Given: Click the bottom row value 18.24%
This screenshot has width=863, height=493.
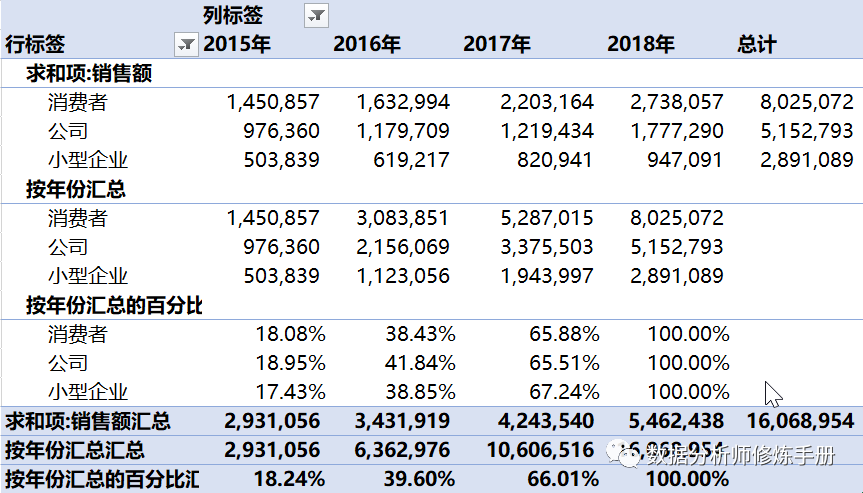Looking at the screenshot, I should [x=289, y=479].
